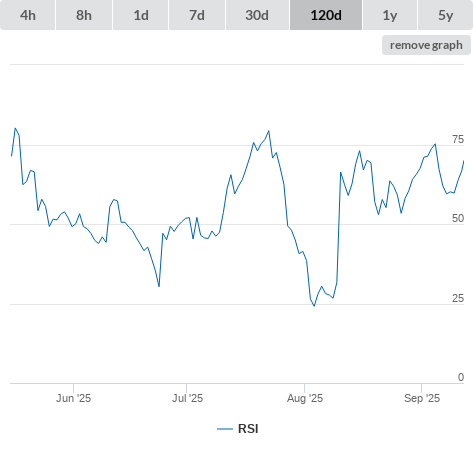Image resolution: width=474 pixels, height=455 pixels.
Task: Switch to the 30d range tab
Action: pyautogui.click(x=257, y=15)
